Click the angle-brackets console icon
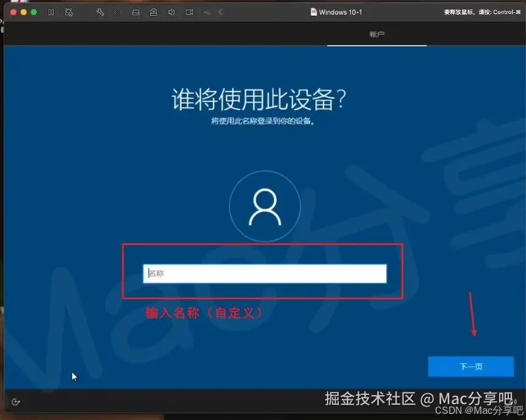 coord(118,12)
